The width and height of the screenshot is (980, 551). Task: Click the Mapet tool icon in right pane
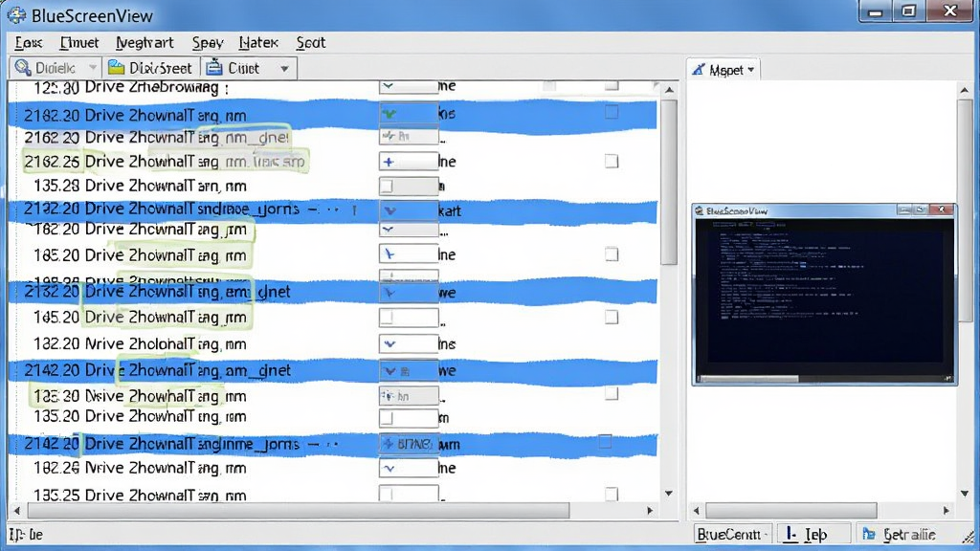pyautogui.click(x=698, y=69)
